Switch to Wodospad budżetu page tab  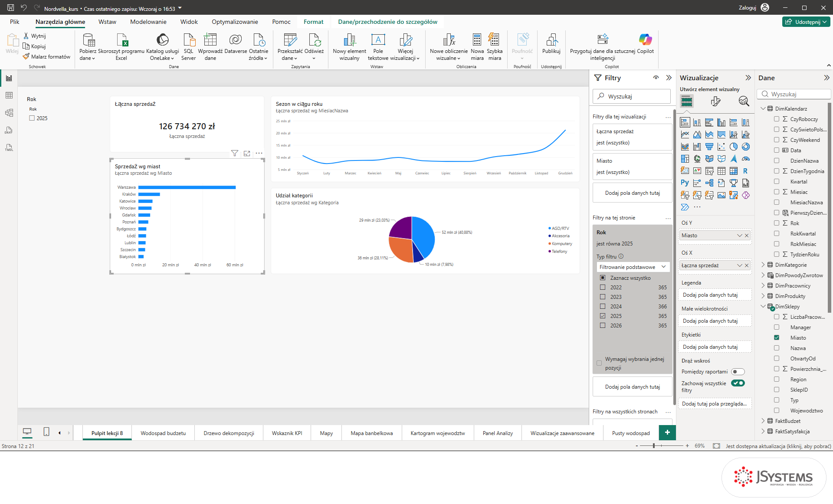point(163,433)
